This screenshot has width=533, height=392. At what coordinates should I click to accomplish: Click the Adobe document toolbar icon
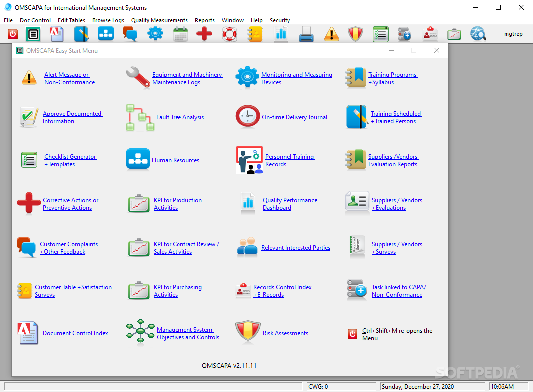tap(56, 34)
